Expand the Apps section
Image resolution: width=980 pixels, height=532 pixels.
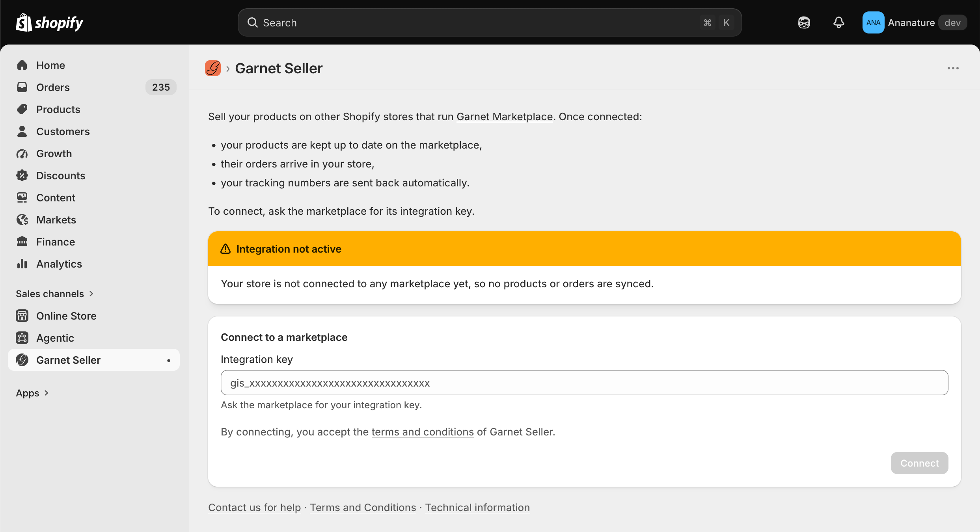pos(32,393)
